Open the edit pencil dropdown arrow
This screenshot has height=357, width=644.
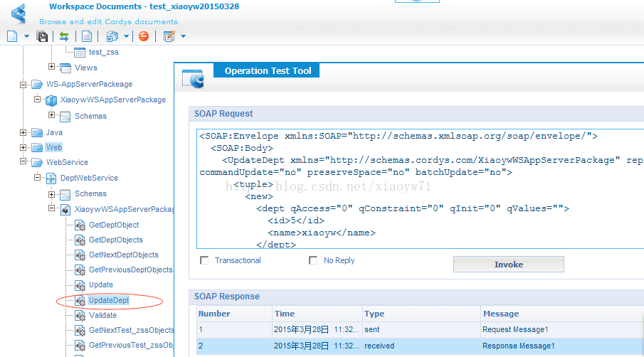click(183, 36)
